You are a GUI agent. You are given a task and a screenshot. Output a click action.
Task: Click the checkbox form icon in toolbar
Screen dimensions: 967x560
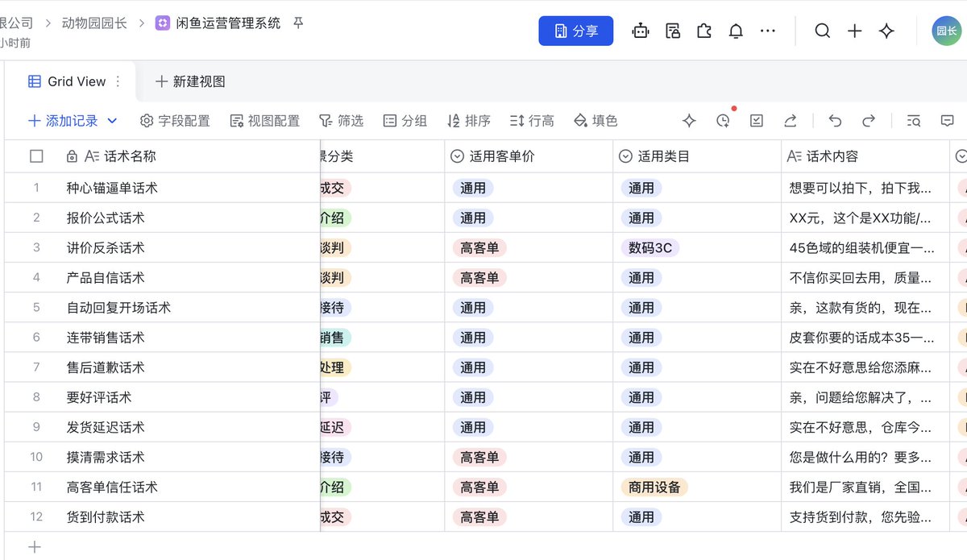[757, 121]
